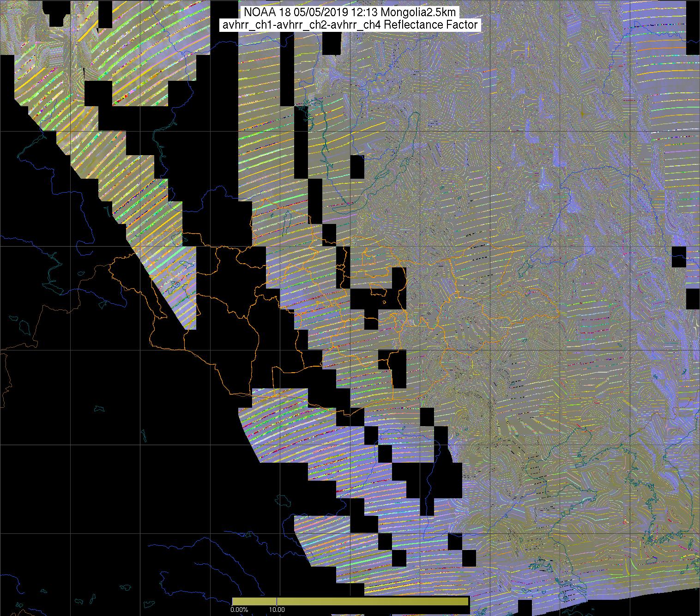Viewport: 700px width, 616px height.
Task: Click the right end of the color bar
Action: (x=467, y=601)
